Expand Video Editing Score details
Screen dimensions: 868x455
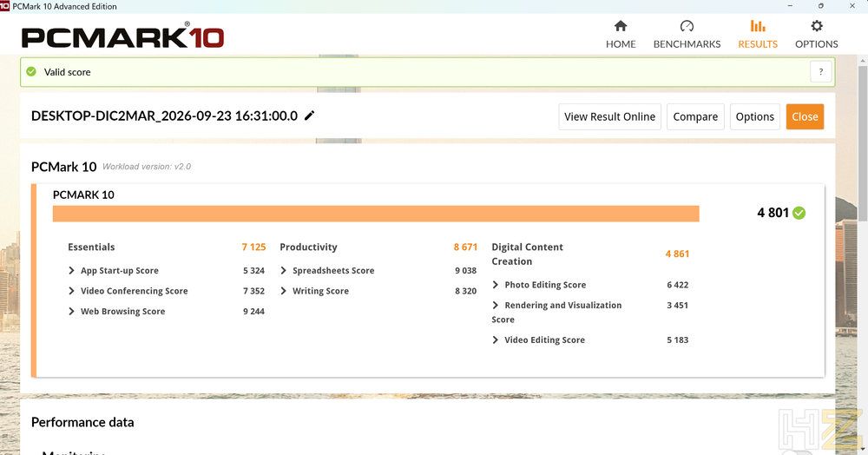[x=496, y=340]
